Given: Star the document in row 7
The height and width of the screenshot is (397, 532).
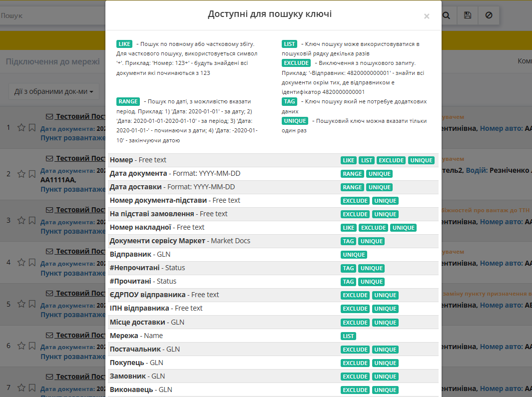Looking at the screenshot, I should pyautogui.click(x=21, y=388).
